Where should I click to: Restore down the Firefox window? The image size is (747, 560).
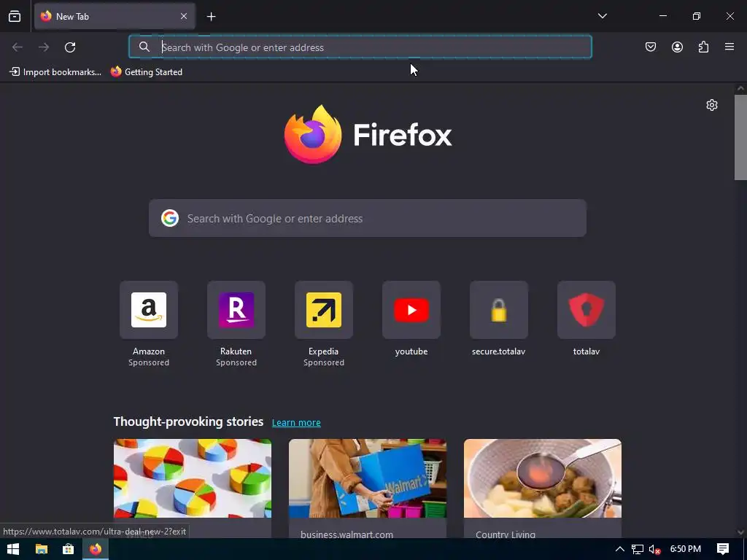pos(697,16)
